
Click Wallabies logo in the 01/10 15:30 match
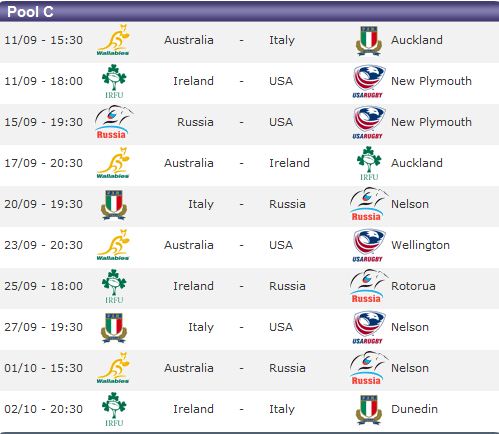113,368
